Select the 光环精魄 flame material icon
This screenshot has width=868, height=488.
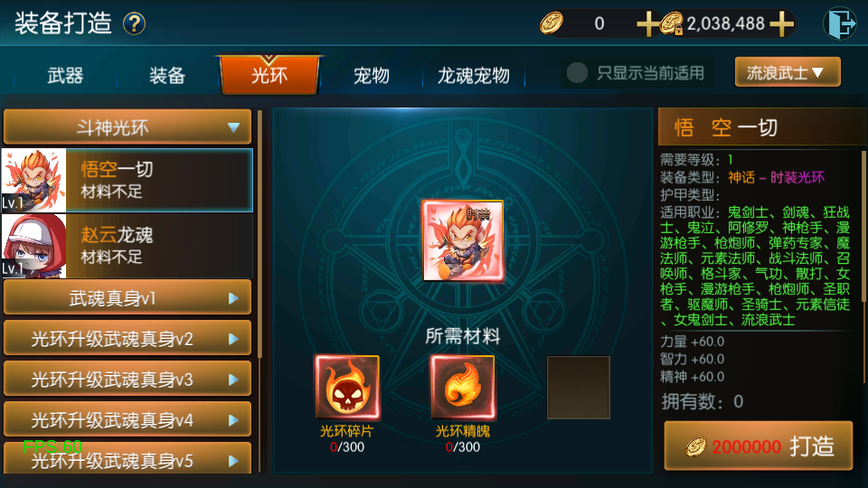tap(463, 388)
